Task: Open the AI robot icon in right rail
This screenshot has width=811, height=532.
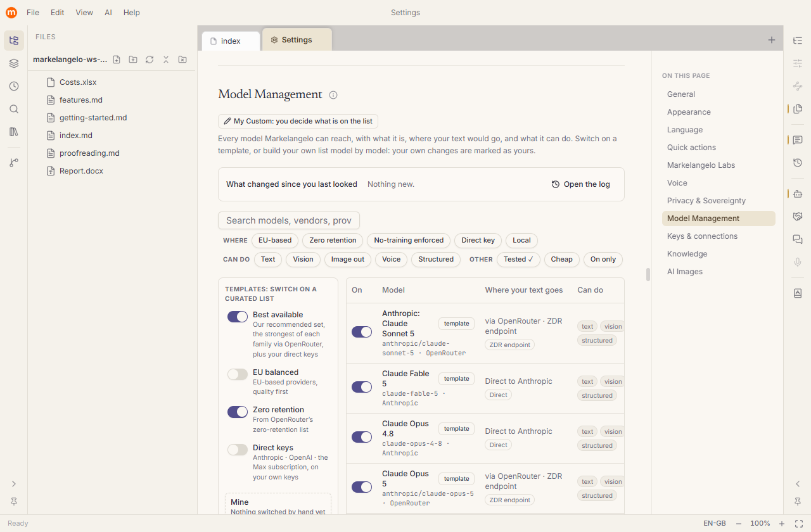Action: (x=798, y=194)
